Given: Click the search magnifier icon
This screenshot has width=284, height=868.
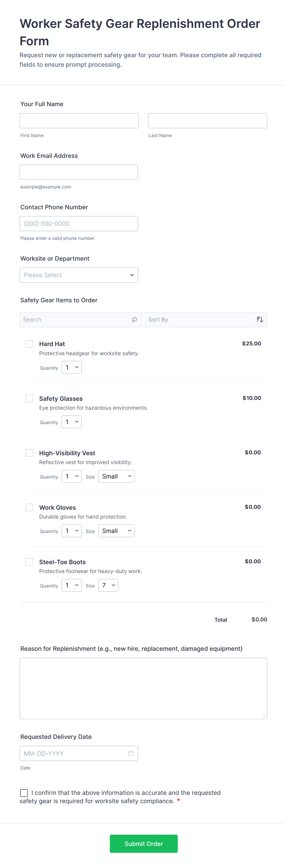Looking at the screenshot, I should coord(134,319).
